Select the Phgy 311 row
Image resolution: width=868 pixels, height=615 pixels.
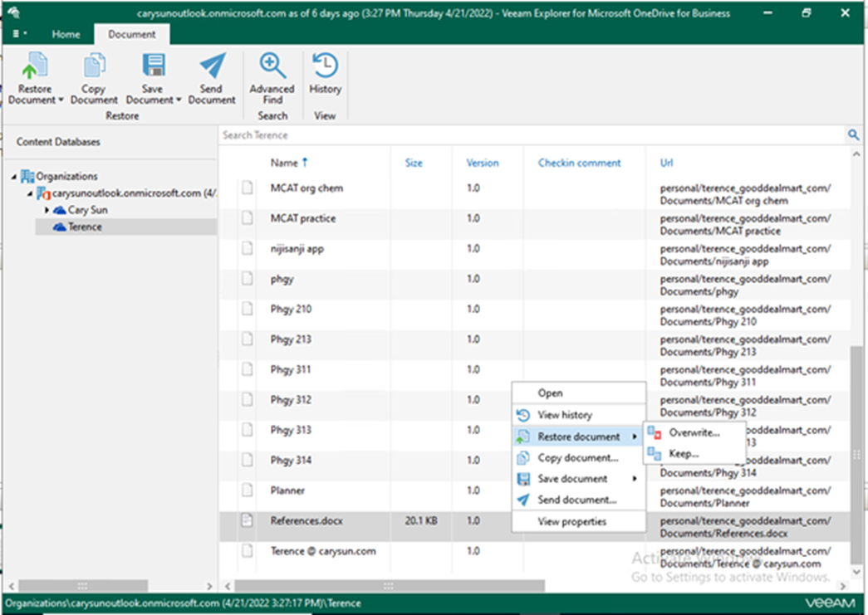(534, 375)
